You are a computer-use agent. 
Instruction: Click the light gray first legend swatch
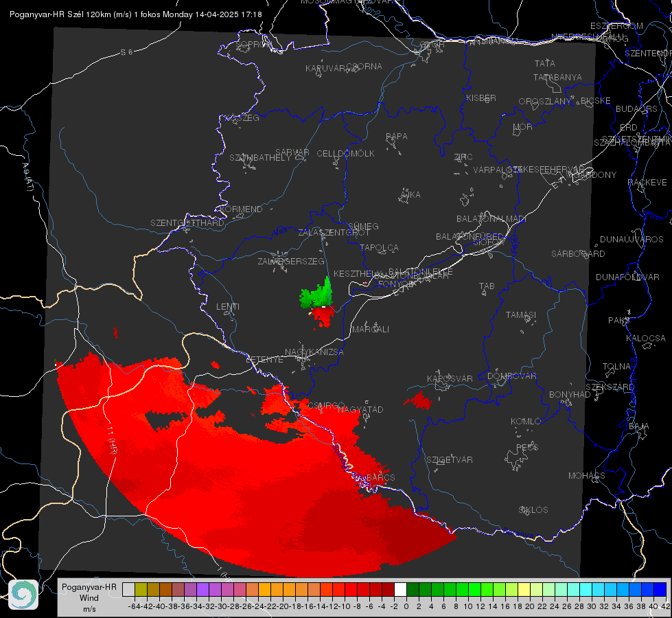(128, 590)
